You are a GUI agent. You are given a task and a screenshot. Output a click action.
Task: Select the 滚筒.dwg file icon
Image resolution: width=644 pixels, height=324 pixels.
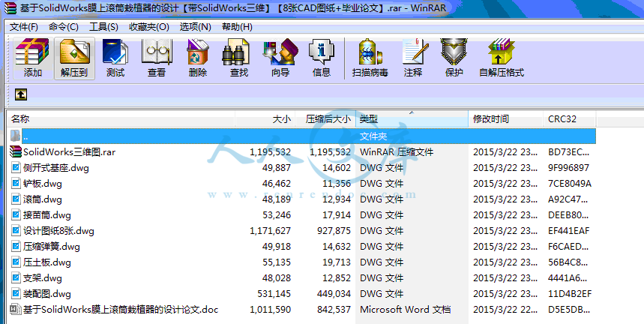16,199
